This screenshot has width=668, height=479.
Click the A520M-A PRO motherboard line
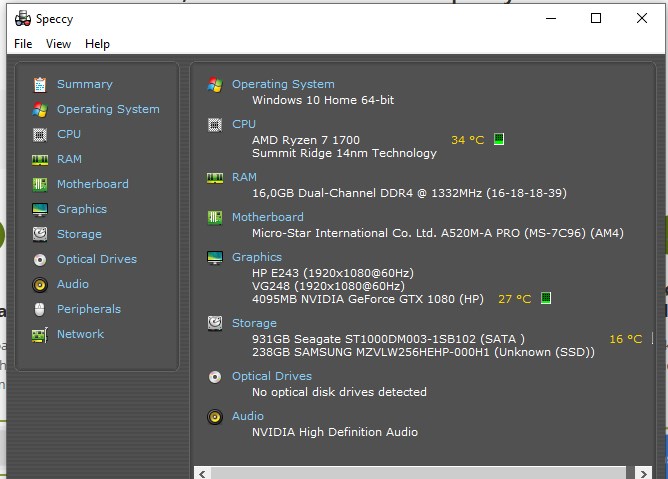(x=438, y=233)
